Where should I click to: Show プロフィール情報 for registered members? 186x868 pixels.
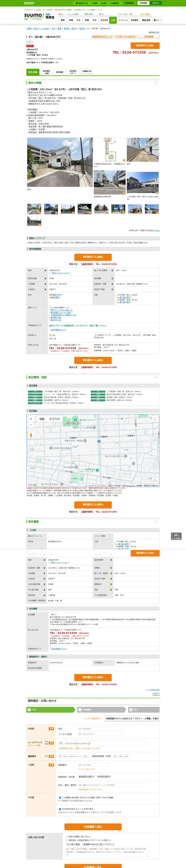[x=132, y=718]
